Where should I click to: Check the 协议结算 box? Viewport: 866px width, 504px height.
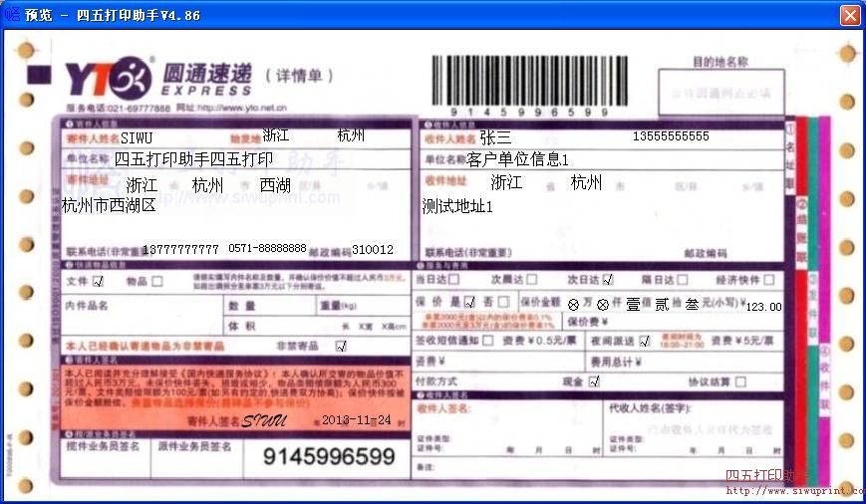tap(740, 381)
